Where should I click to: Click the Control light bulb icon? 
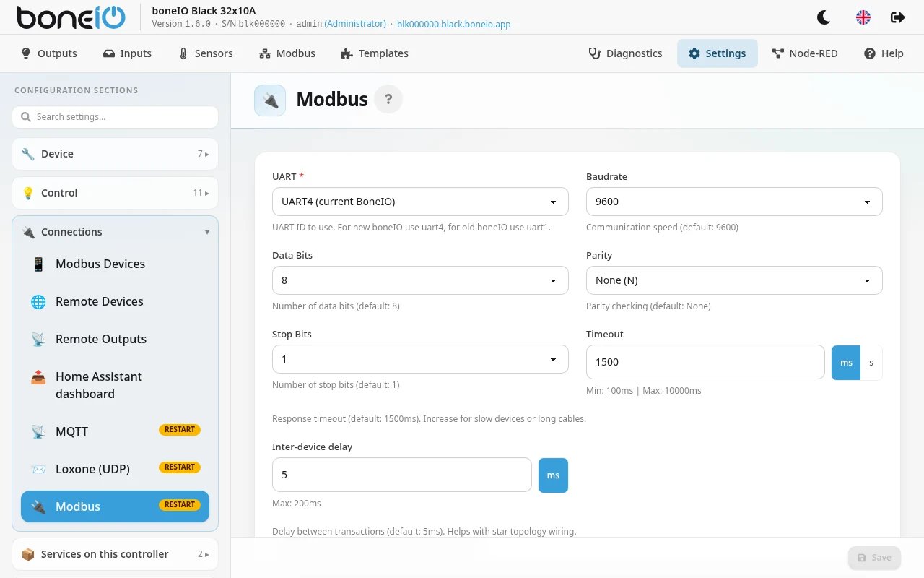(28, 193)
